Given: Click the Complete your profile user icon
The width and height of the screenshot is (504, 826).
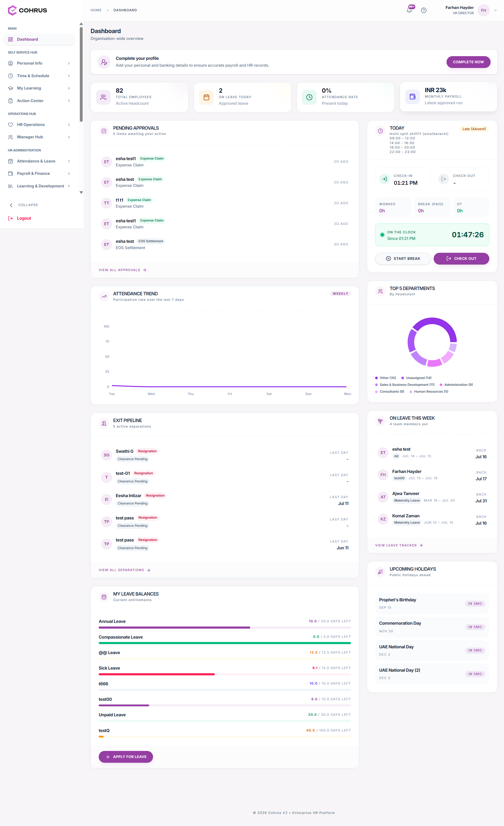Looking at the screenshot, I should (x=104, y=62).
